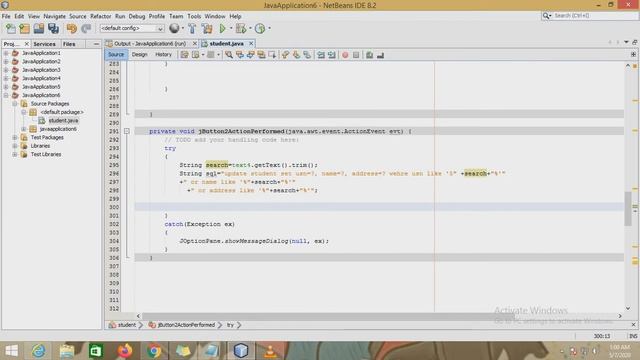640x360 pixels.
Task: Click the Uncomment editor toolbar icon
Action: [x=380, y=55]
